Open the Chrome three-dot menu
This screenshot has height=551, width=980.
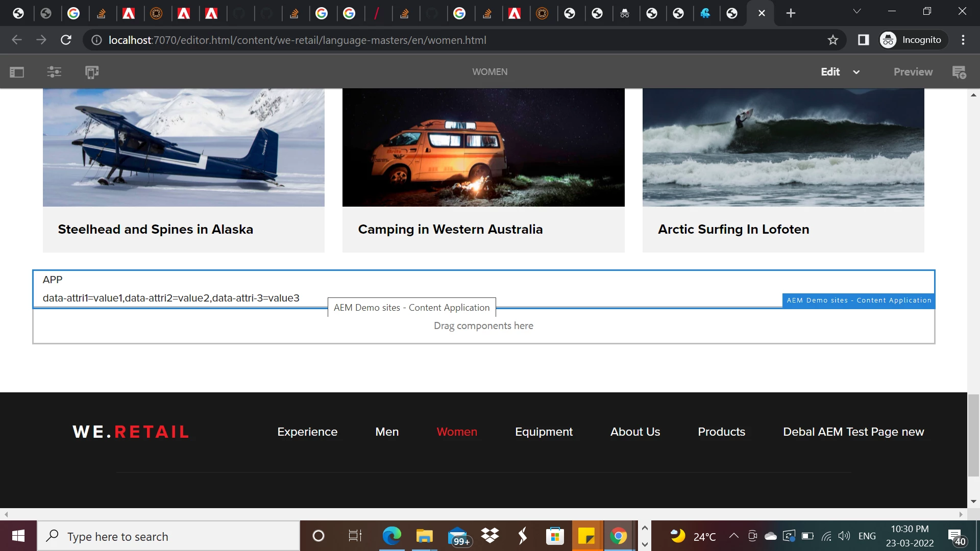[x=963, y=40]
